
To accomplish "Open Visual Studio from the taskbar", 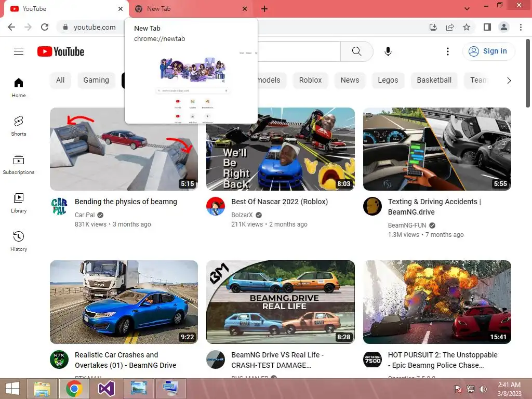I will click(x=107, y=389).
